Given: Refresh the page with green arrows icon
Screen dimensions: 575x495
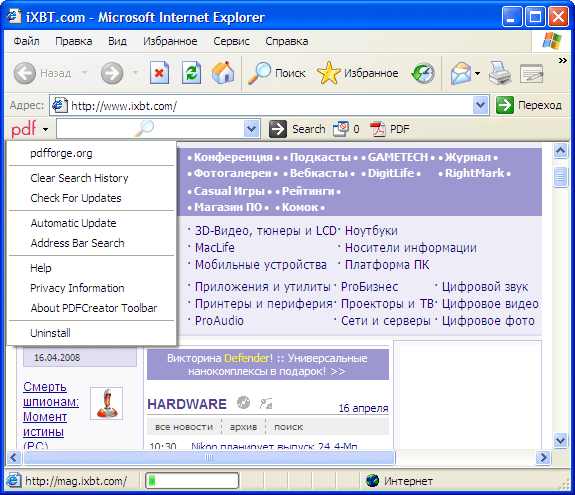Looking at the screenshot, I should [191, 73].
